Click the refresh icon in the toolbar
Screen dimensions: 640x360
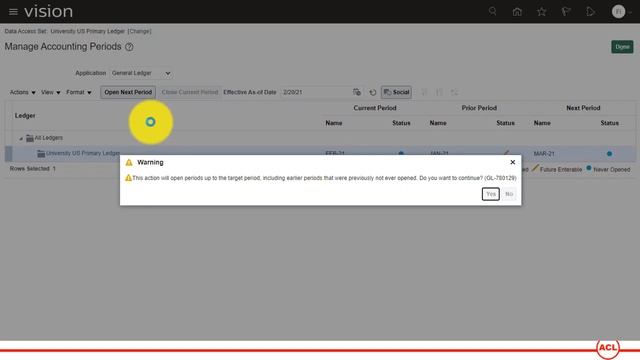tap(373, 93)
